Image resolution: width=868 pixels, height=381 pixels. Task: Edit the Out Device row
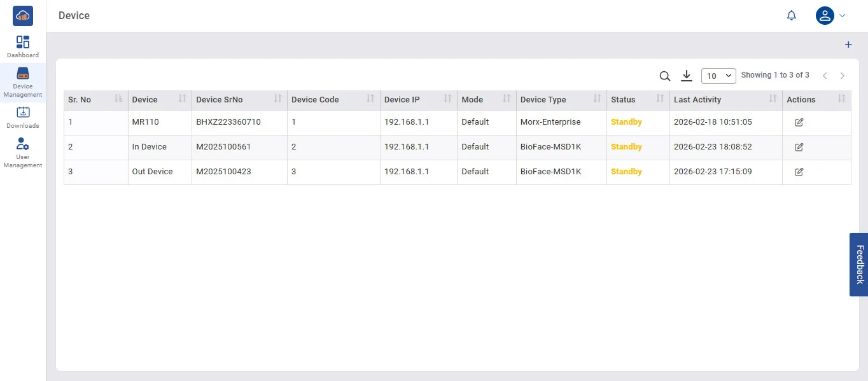(799, 172)
